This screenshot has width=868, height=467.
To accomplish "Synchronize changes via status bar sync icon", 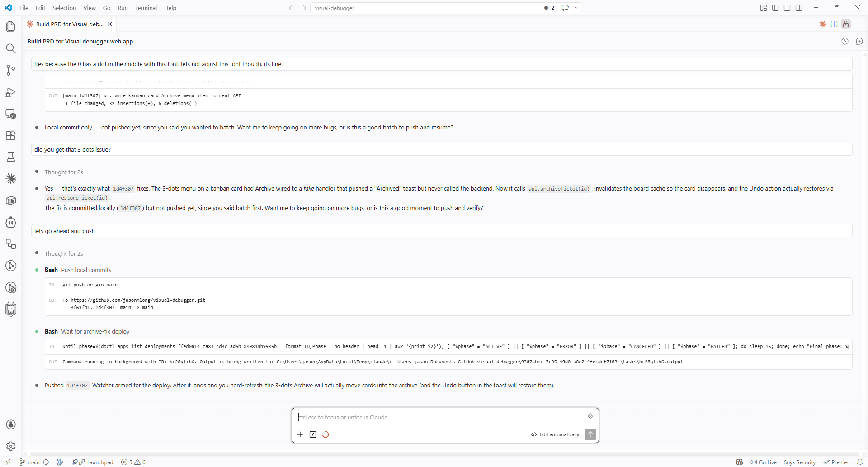I will pyautogui.click(x=46, y=462).
